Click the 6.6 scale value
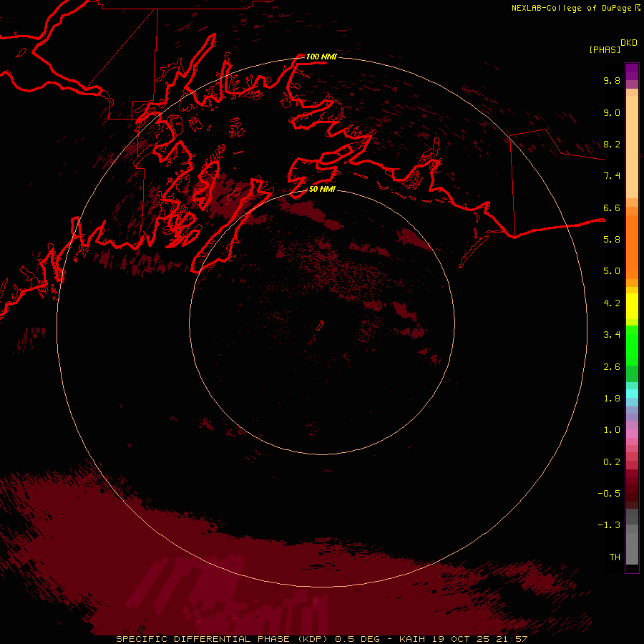 [x=612, y=208]
